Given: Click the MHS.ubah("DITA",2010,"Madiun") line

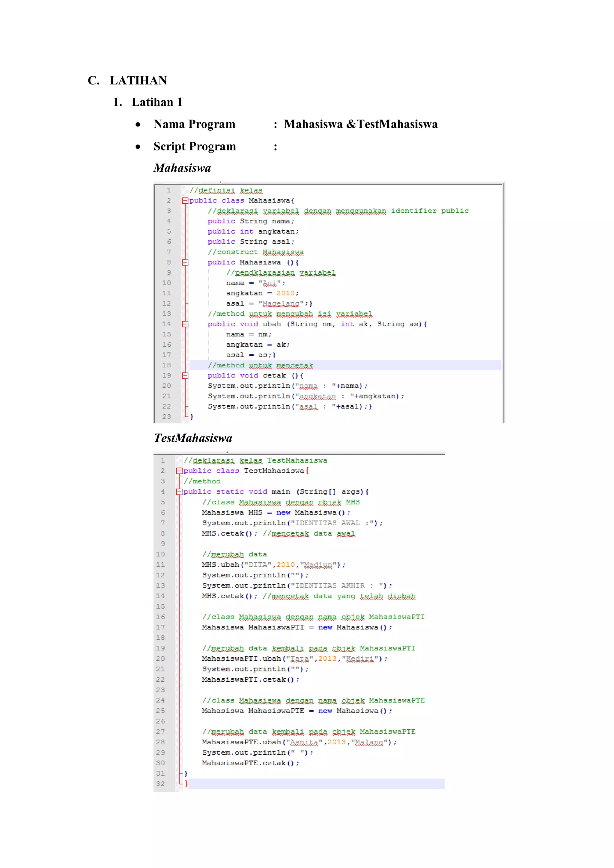Looking at the screenshot, I should click(x=273, y=565).
